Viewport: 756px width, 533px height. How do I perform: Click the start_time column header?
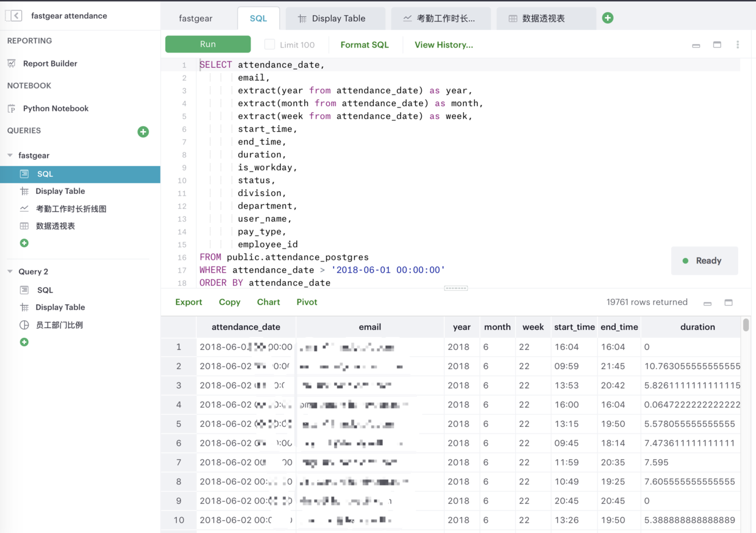(x=574, y=327)
